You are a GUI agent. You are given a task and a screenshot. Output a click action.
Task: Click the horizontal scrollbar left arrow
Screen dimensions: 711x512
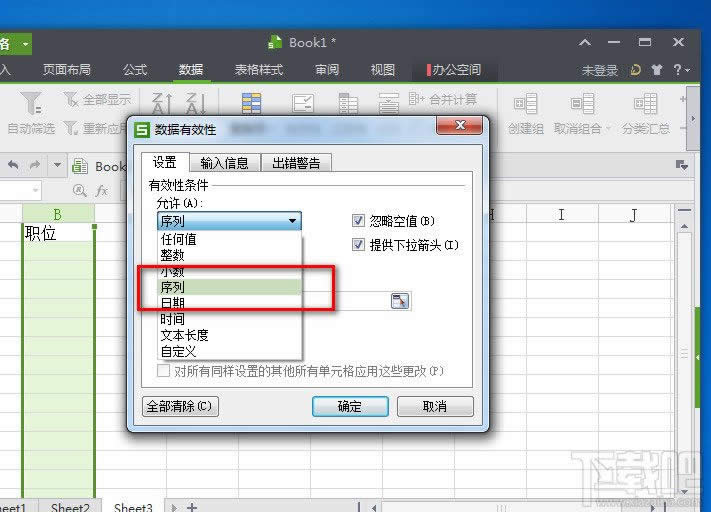pos(374,507)
